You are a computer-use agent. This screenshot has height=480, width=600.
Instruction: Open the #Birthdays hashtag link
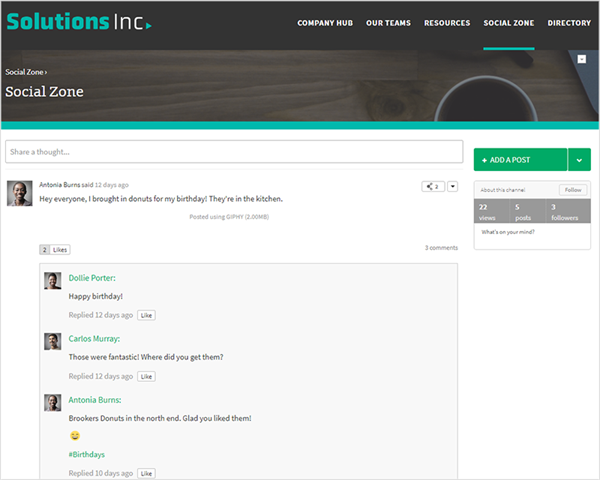(86, 454)
